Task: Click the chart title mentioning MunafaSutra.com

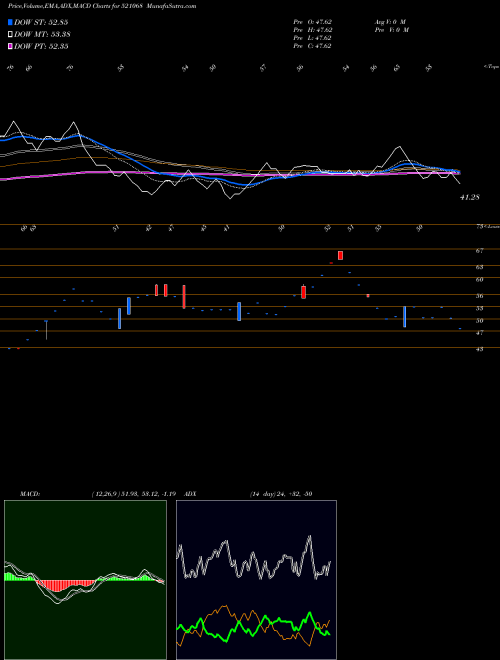Action: point(102,6)
